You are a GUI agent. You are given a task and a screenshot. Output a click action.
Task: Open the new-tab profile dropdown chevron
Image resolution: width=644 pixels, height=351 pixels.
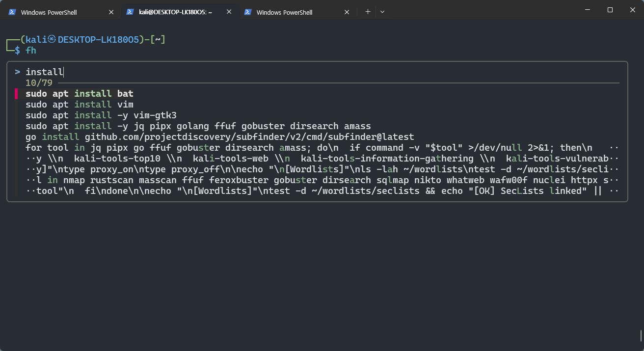[x=382, y=12]
